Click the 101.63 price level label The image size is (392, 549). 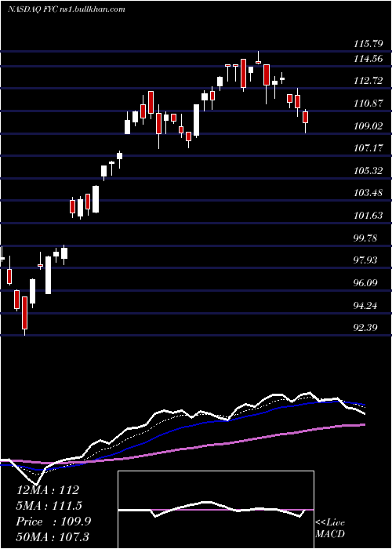click(368, 216)
